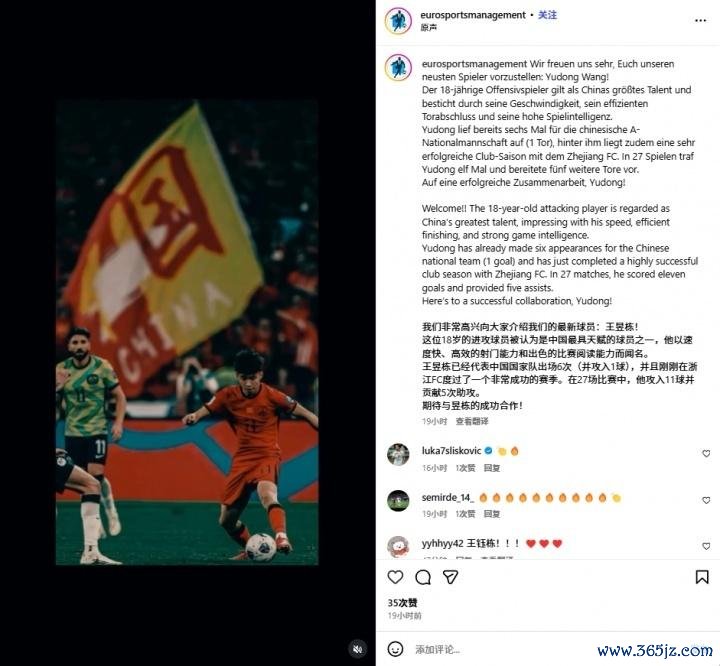This screenshot has width=720, height=666.
Task: Open the eurosportsmanagement avatar in the header
Action: tap(398, 21)
